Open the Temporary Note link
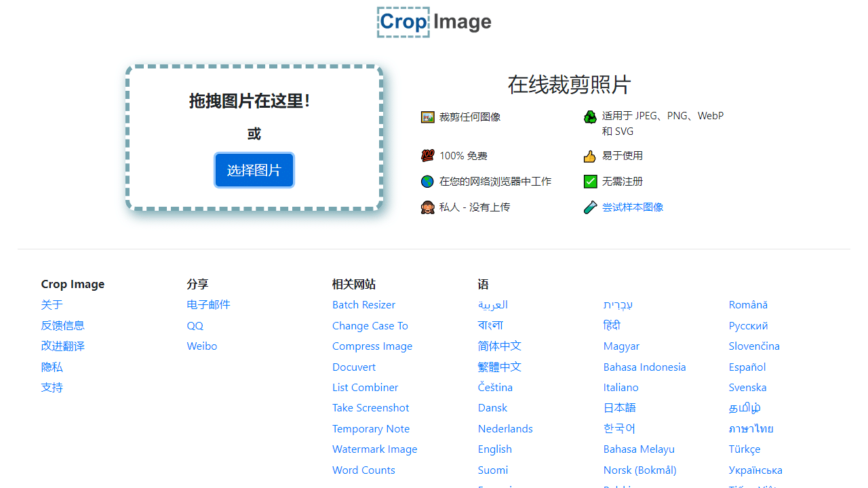The height and width of the screenshot is (488, 868). pyautogui.click(x=371, y=429)
